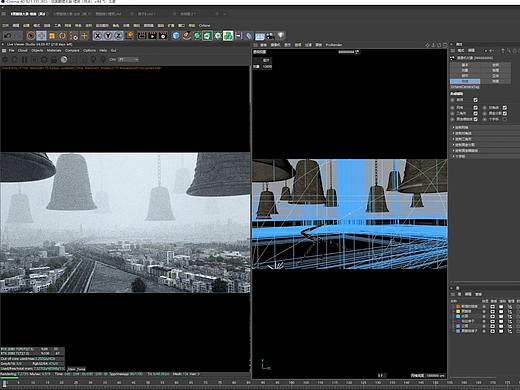Toggle the Z axis lock icon
This screenshot has width=520, height=390.
[118, 35]
